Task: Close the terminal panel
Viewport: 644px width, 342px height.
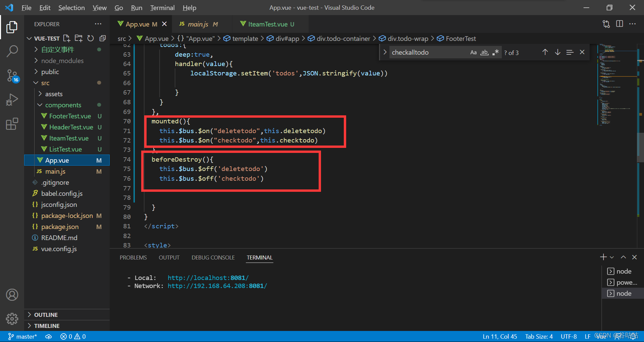Action: (634, 257)
